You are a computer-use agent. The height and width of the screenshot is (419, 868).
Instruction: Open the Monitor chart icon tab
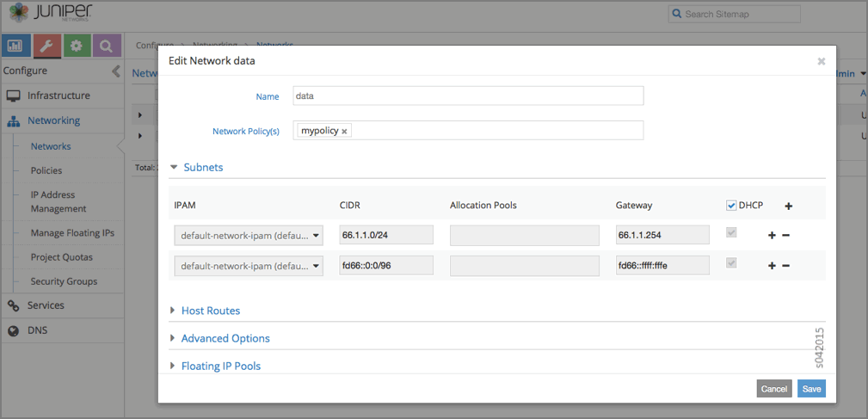[15, 46]
